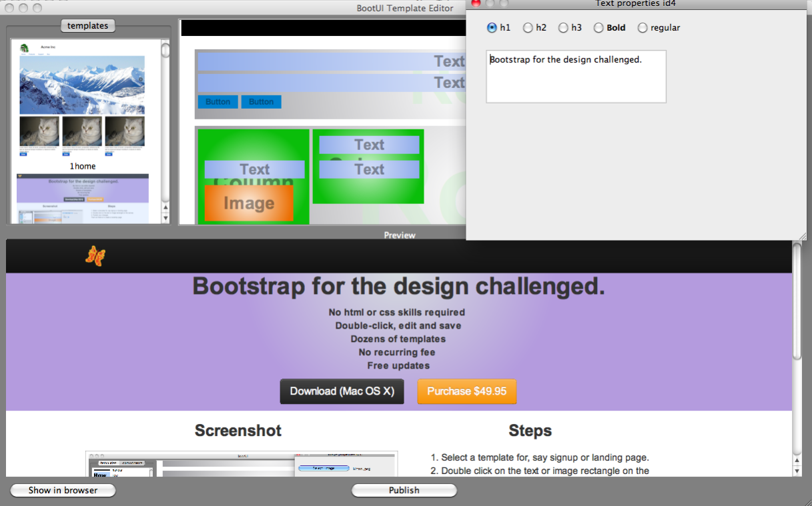Click the butterfly logo in the preview header
This screenshot has height=506, width=812.
[x=95, y=255]
